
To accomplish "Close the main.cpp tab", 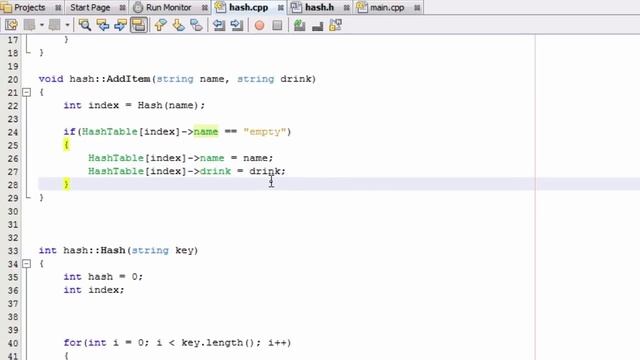I will click(x=417, y=8).
